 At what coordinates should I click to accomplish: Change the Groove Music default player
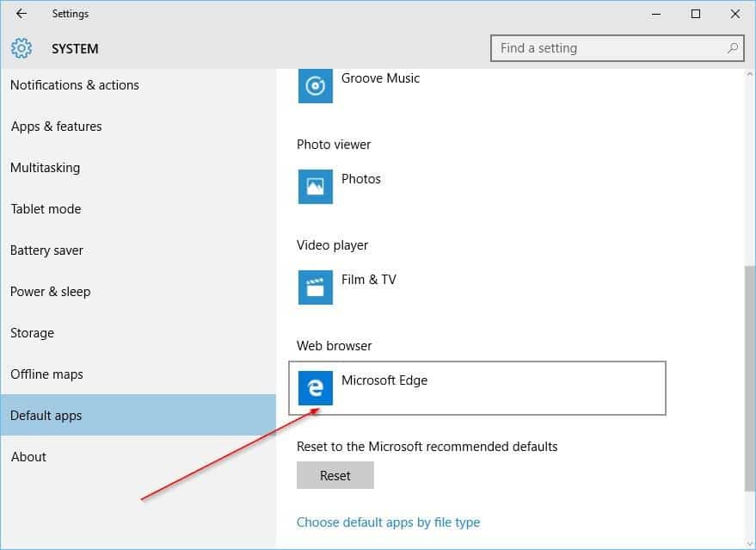click(477, 86)
